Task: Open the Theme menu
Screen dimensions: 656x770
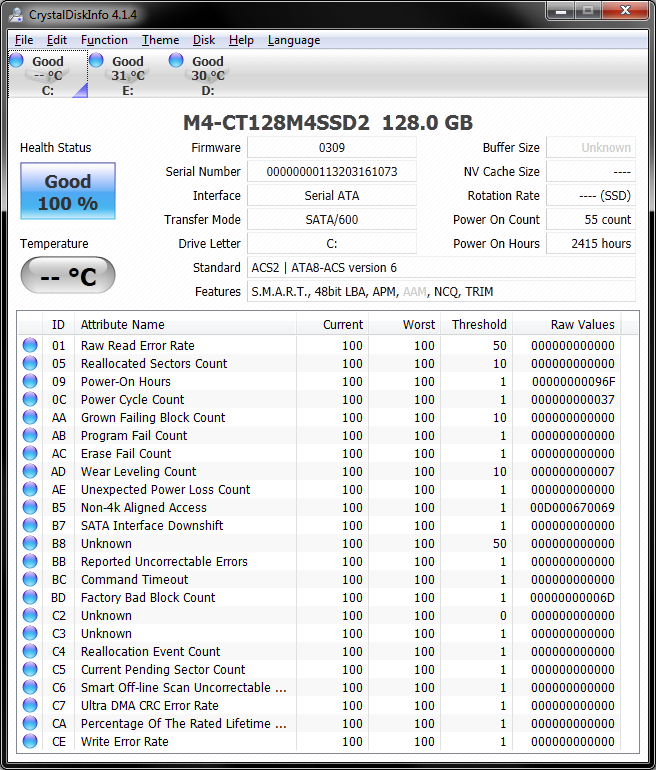Action: point(161,40)
